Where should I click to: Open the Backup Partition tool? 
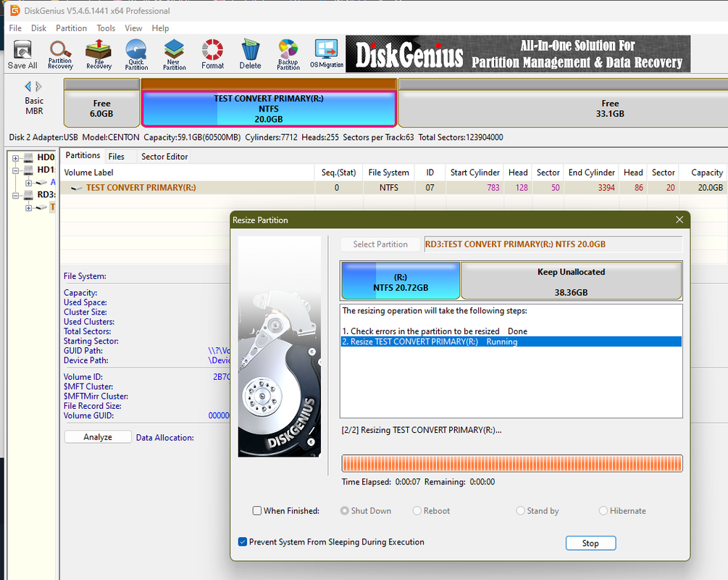288,54
